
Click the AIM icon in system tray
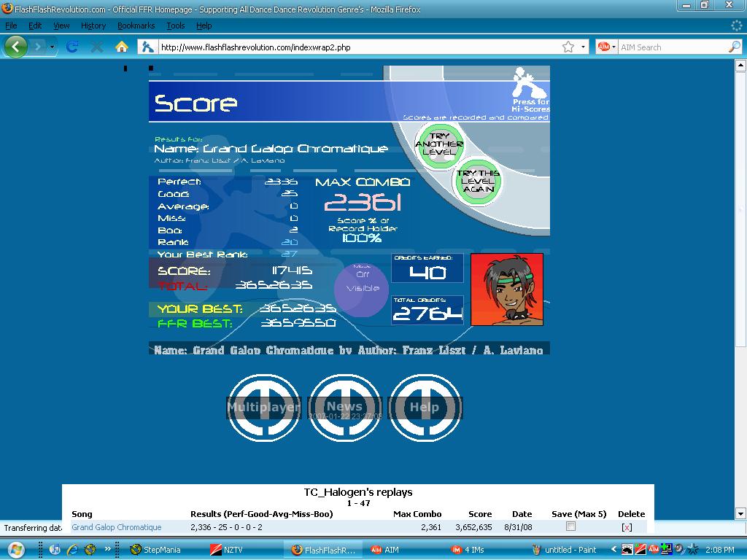(x=654, y=549)
